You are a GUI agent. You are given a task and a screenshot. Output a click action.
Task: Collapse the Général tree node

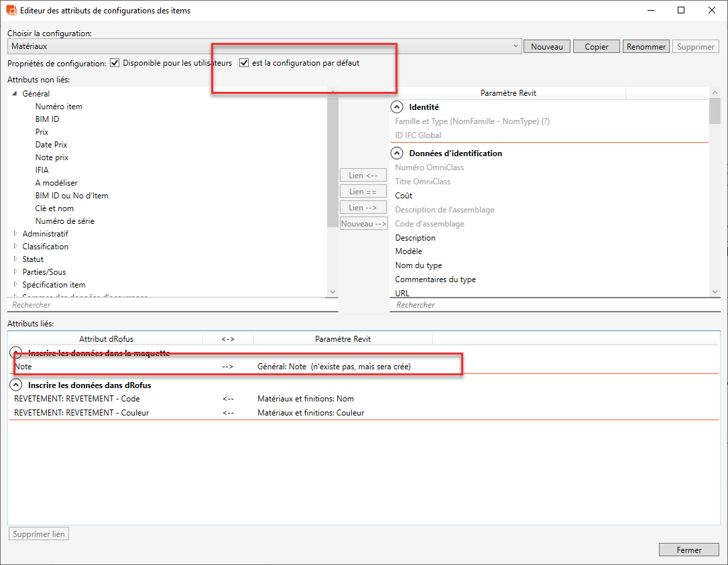16,94
